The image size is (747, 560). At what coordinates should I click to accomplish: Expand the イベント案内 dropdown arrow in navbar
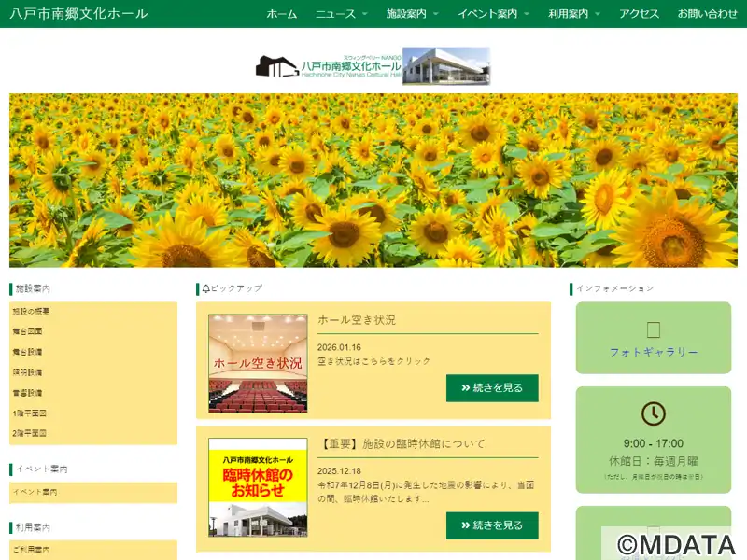tap(527, 14)
